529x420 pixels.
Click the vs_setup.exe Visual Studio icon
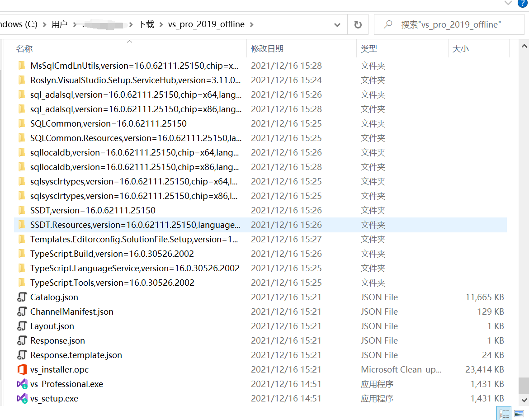22,398
